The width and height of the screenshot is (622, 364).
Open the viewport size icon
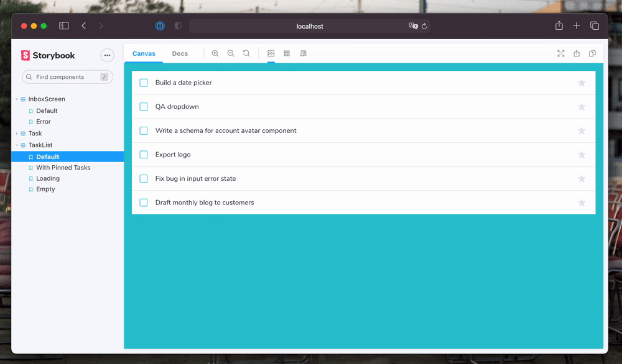tap(303, 53)
